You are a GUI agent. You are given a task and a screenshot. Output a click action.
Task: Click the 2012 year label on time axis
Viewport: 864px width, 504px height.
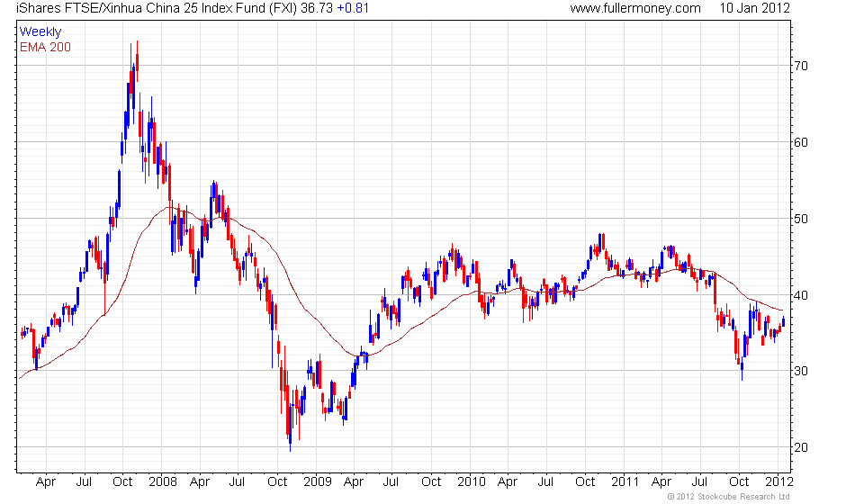pos(779,482)
